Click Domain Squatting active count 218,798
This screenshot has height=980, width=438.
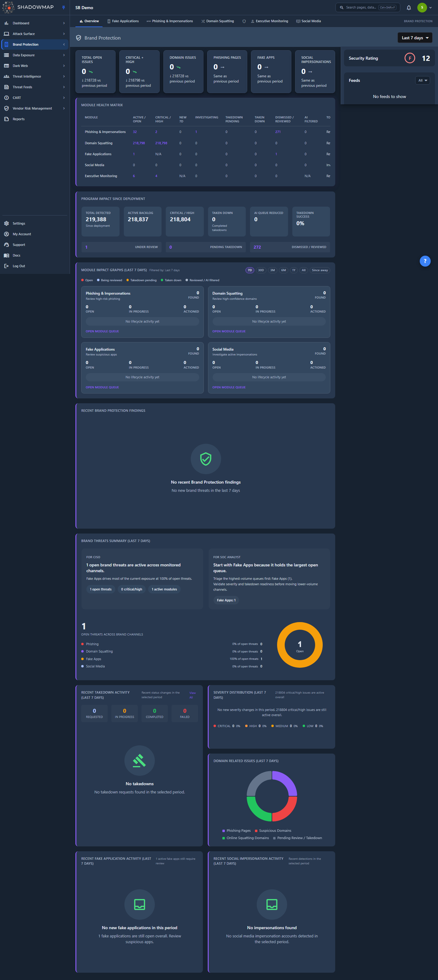click(x=139, y=143)
